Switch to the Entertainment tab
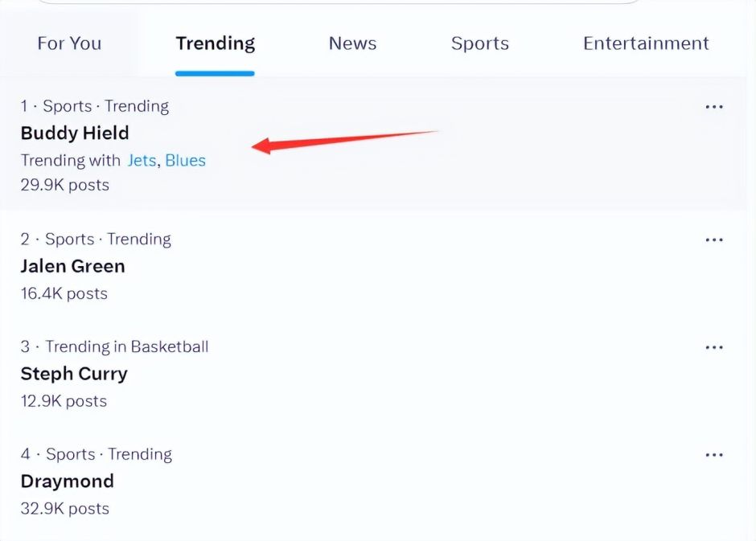Screen dimensions: 756x541 [x=646, y=43]
